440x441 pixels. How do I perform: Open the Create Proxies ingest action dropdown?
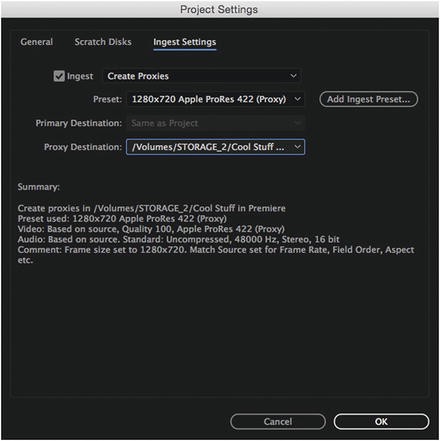[x=202, y=76]
